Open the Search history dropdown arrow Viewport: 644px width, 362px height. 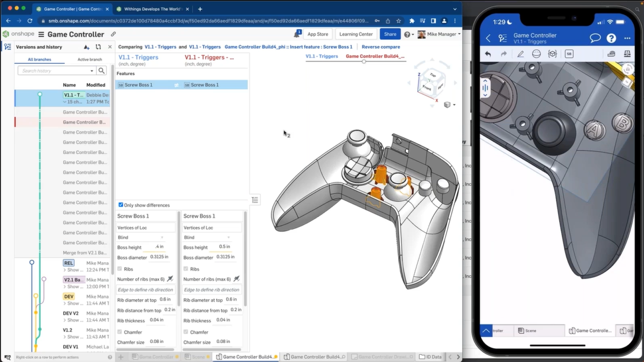point(92,71)
